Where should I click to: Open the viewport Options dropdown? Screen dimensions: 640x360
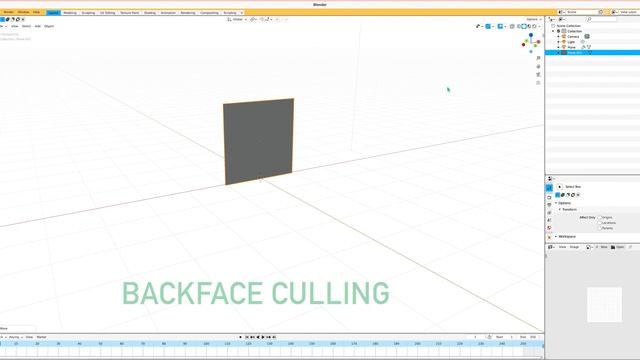[x=534, y=19]
